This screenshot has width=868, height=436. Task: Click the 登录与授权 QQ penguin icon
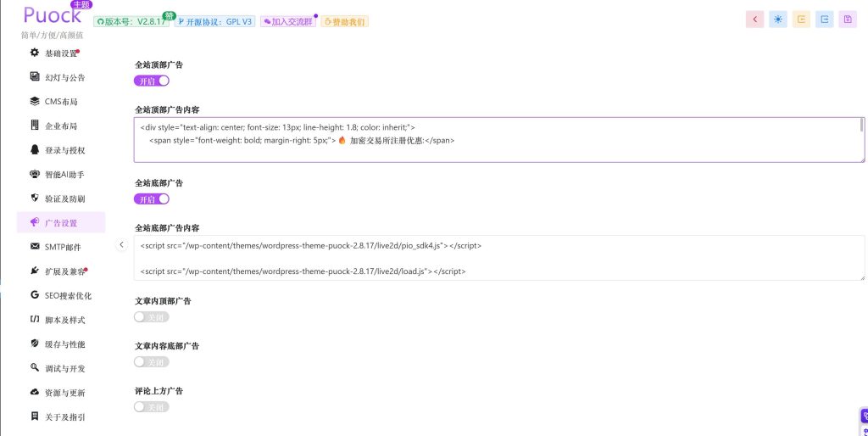(34, 149)
